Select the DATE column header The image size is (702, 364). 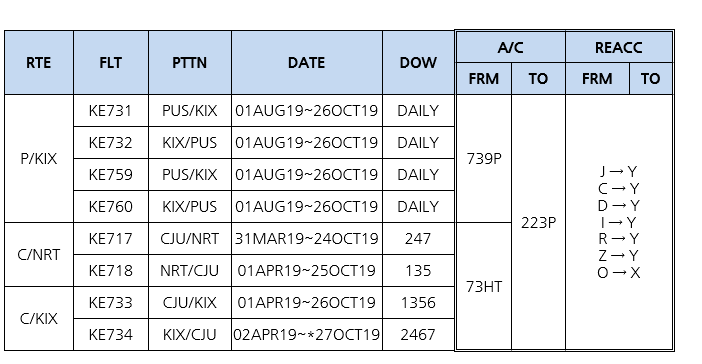pos(307,63)
